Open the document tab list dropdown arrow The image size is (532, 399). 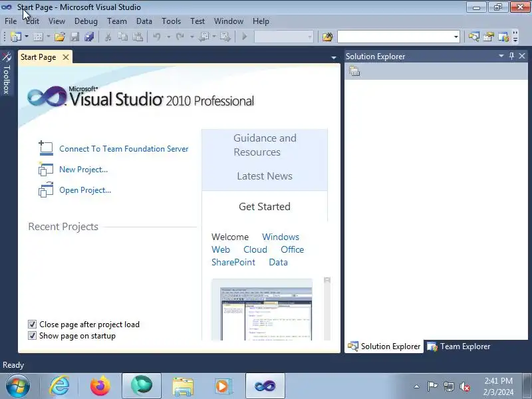[334, 58]
